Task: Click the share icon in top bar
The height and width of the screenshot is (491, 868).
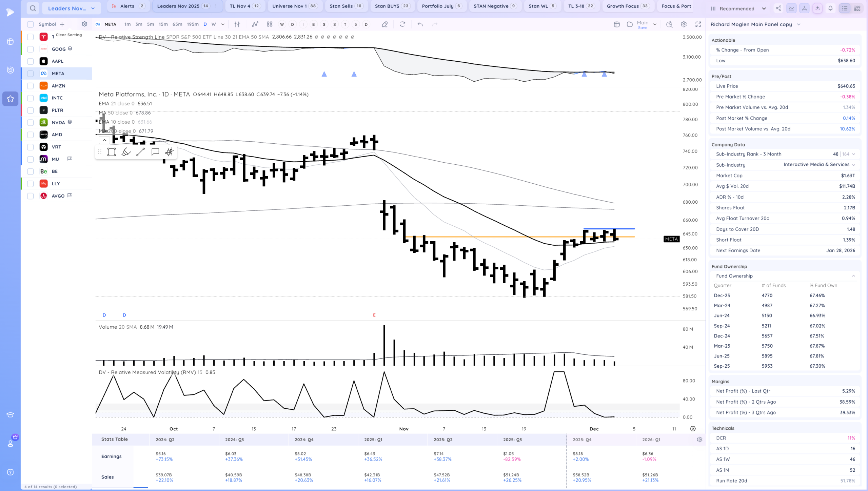Action: click(778, 8)
